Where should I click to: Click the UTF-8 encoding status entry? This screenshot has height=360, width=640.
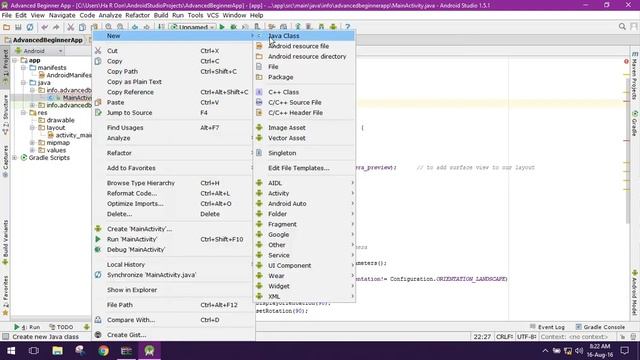tap(526, 337)
